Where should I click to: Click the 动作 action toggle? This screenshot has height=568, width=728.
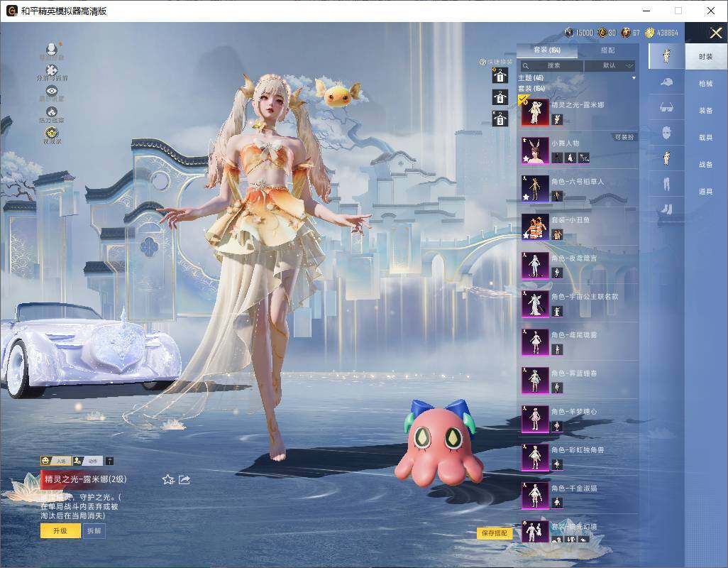pos(87,461)
